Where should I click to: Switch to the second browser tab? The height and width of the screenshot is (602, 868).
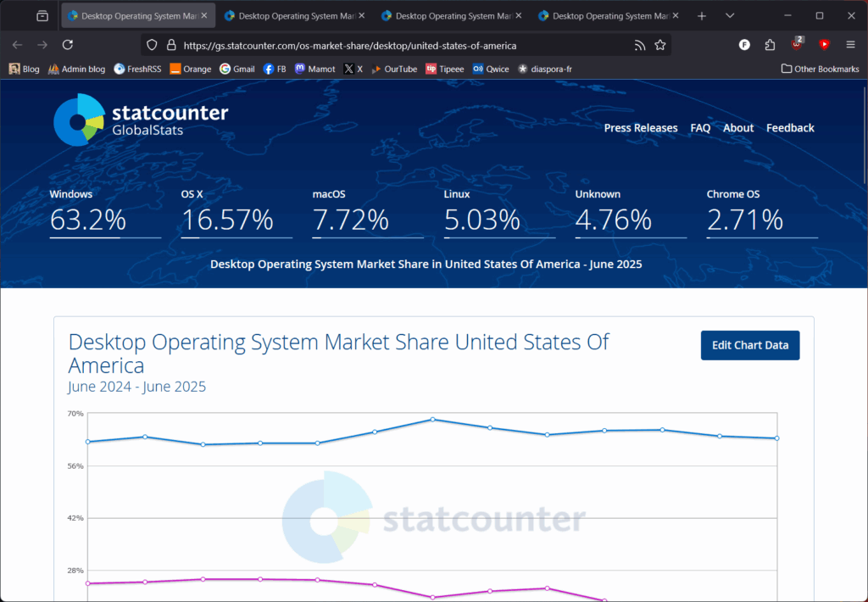pyautogui.click(x=293, y=16)
